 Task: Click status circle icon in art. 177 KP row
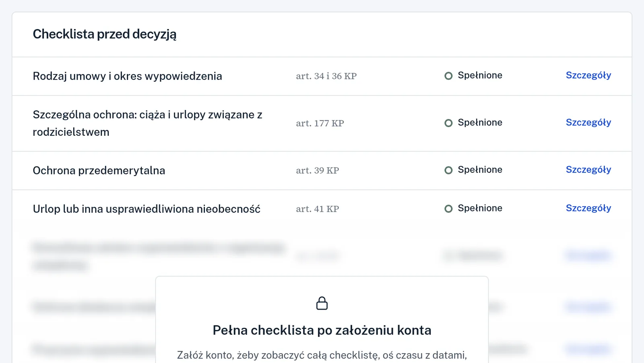coord(448,123)
